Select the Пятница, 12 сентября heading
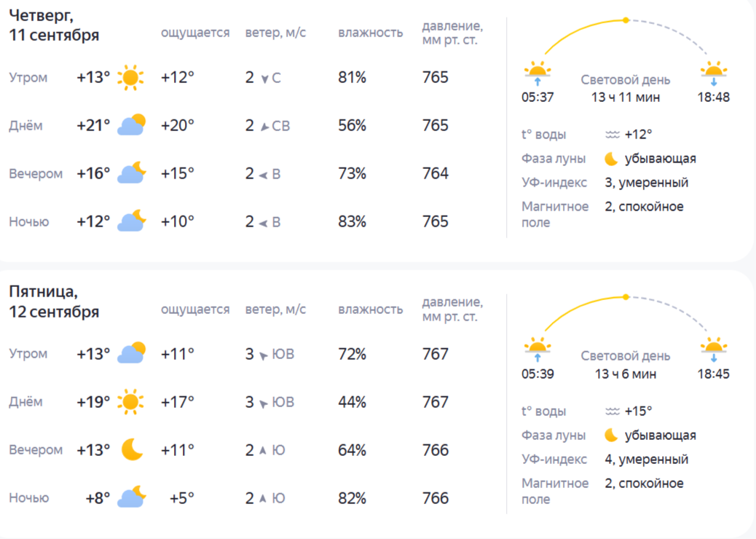 (x=54, y=302)
